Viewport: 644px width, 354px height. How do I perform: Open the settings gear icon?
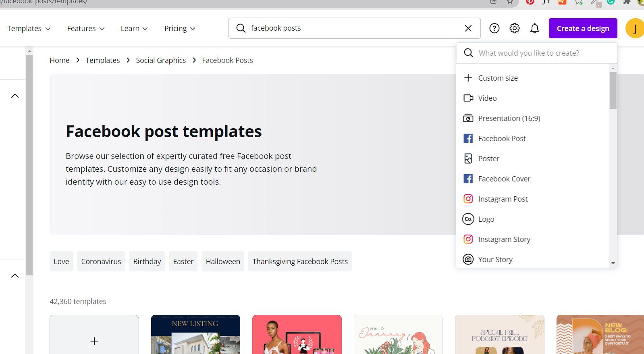[x=515, y=28]
